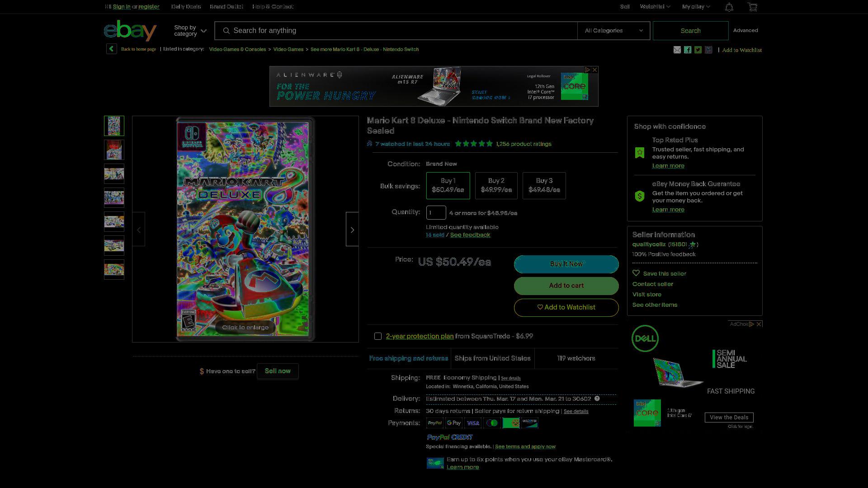This screenshot has width=868, height=488.
Task: Click the seller feedback star icon
Action: coord(692,244)
